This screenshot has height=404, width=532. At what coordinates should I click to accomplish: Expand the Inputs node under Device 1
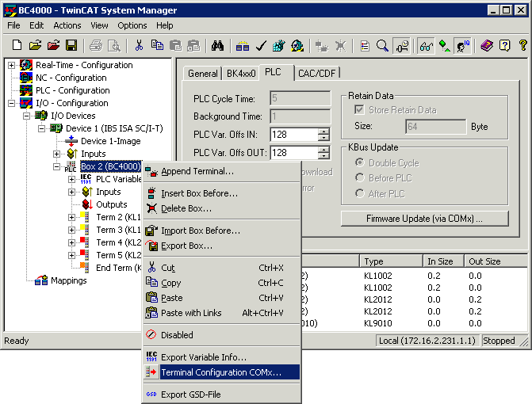click(x=56, y=154)
